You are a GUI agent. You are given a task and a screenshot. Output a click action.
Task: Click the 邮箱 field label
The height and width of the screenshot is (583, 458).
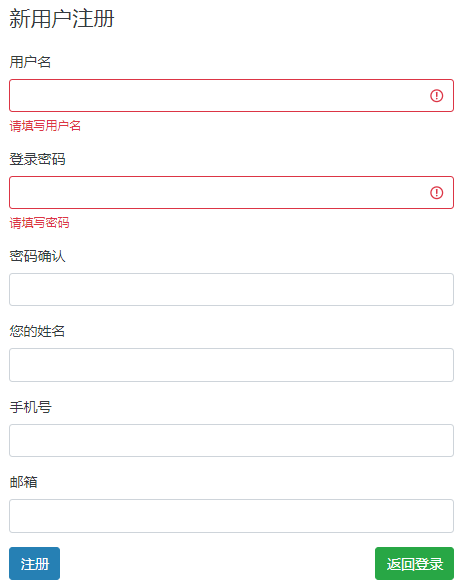pos(23,482)
